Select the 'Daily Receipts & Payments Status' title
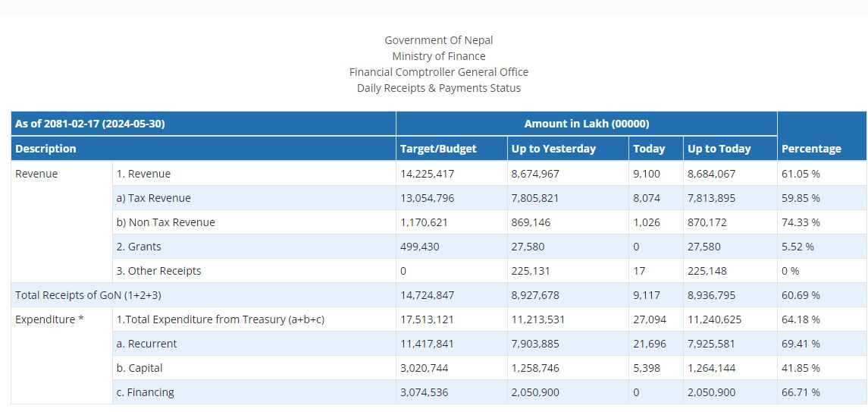This screenshot has height=412, width=868. click(439, 88)
